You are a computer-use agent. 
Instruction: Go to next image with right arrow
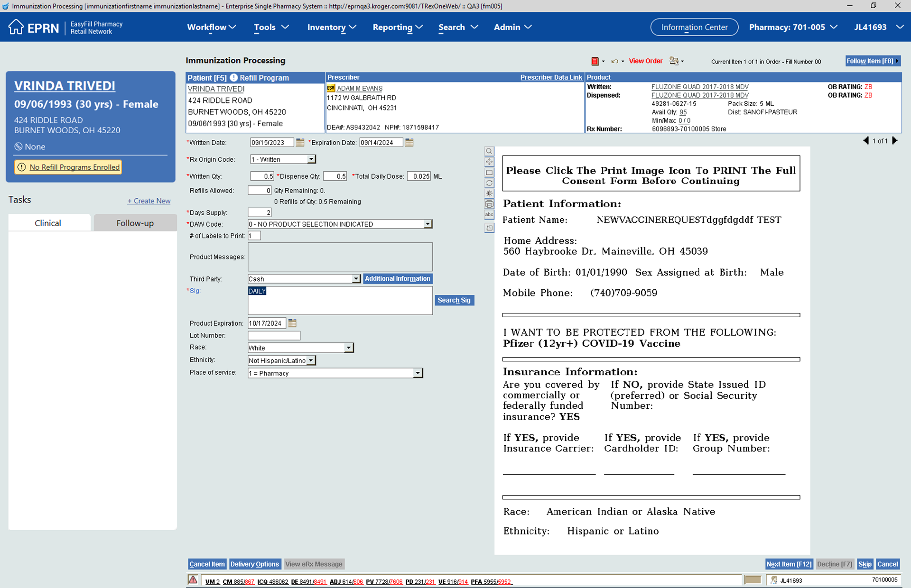[x=895, y=141]
